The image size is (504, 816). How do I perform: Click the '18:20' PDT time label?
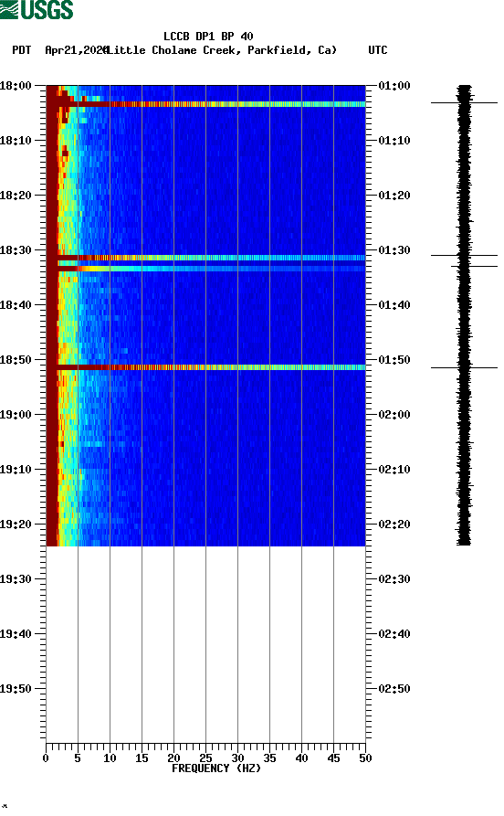[16, 196]
